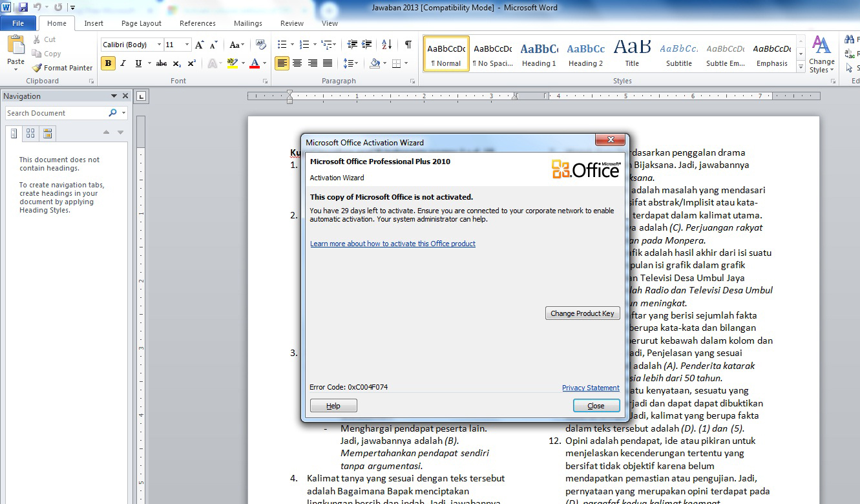Switch to the Review tab
Viewport: 860px width, 504px height.
click(x=292, y=23)
